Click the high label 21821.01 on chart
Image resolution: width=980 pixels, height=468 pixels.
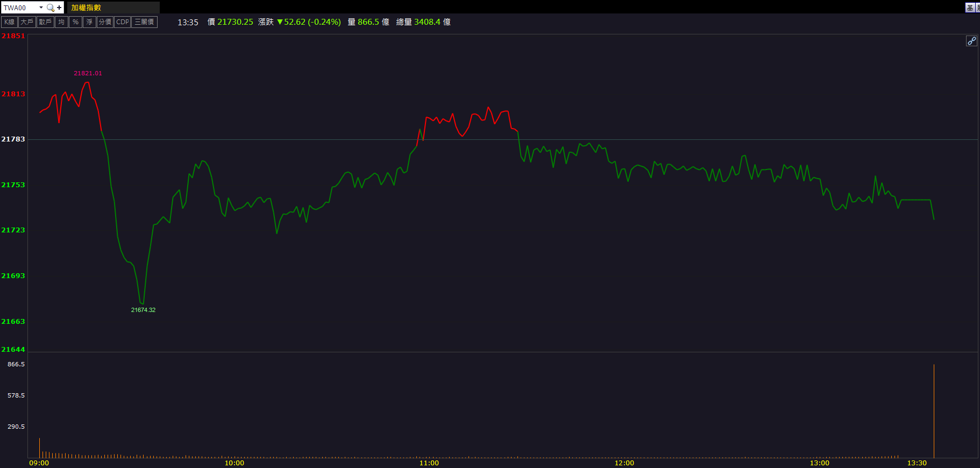click(88, 73)
